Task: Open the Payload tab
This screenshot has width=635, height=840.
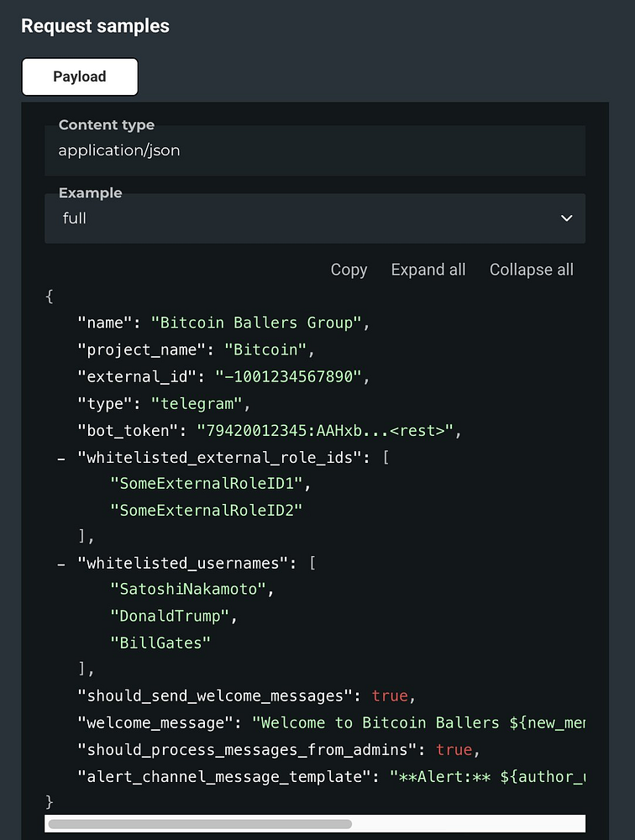Action: (80, 76)
